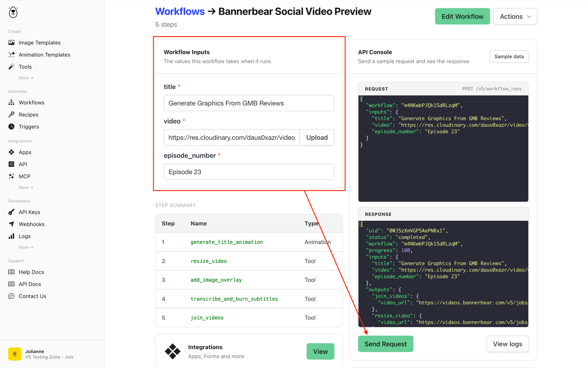
Task: Open API Keys key icon
Action: pos(11,212)
